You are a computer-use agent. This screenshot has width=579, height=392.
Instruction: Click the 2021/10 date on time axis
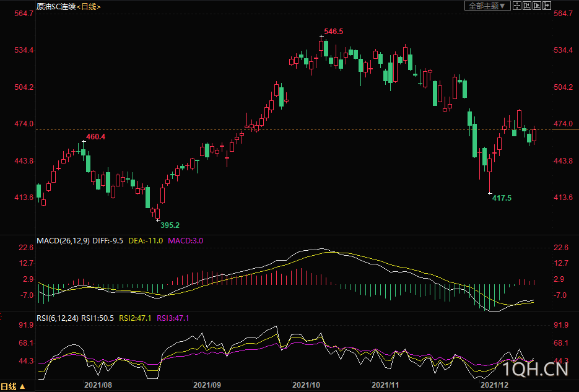pyautogui.click(x=306, y=385)
